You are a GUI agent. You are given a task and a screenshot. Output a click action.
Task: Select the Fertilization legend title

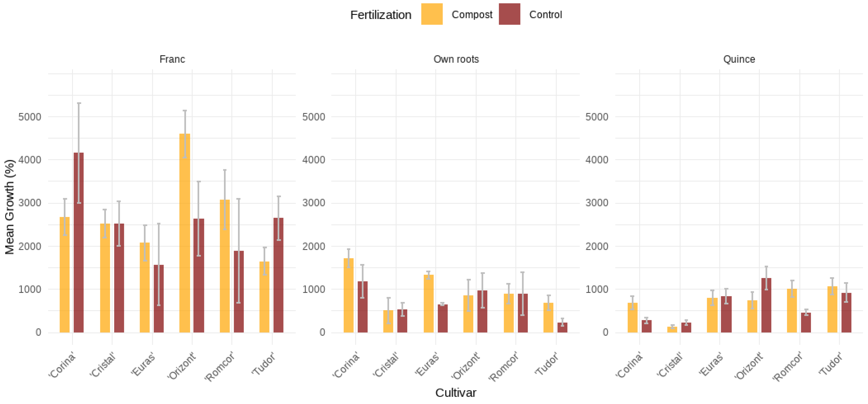[381, 15]
